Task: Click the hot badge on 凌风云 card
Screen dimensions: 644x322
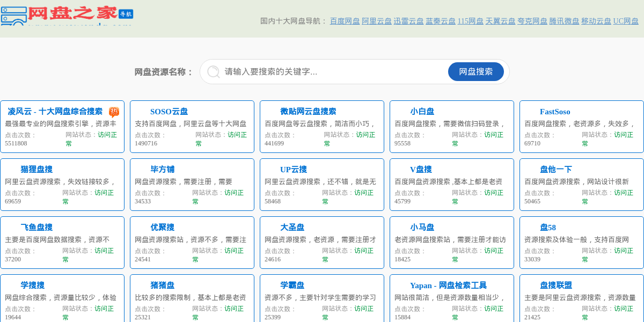Action: (114, 112)
